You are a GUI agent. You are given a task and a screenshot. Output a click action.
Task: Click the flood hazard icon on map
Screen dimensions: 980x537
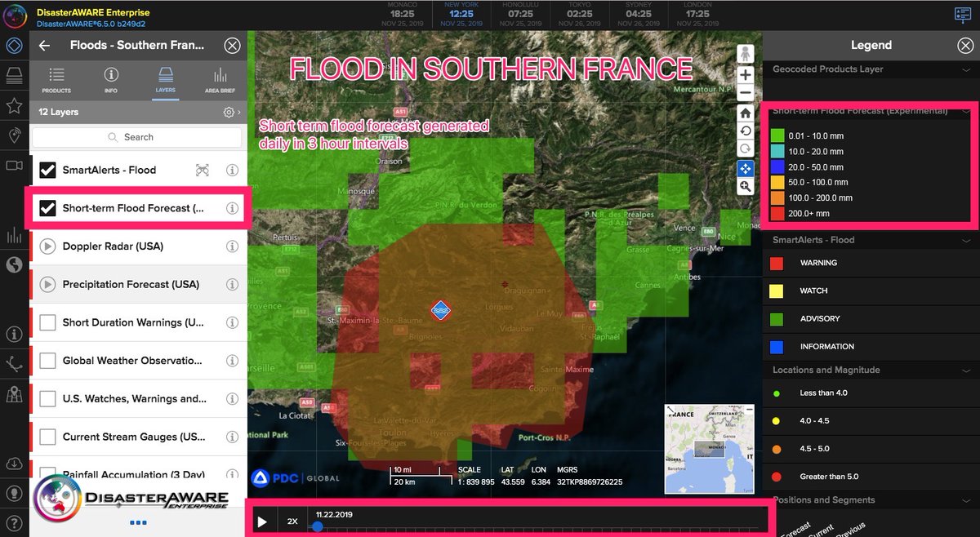click(441, 309)
